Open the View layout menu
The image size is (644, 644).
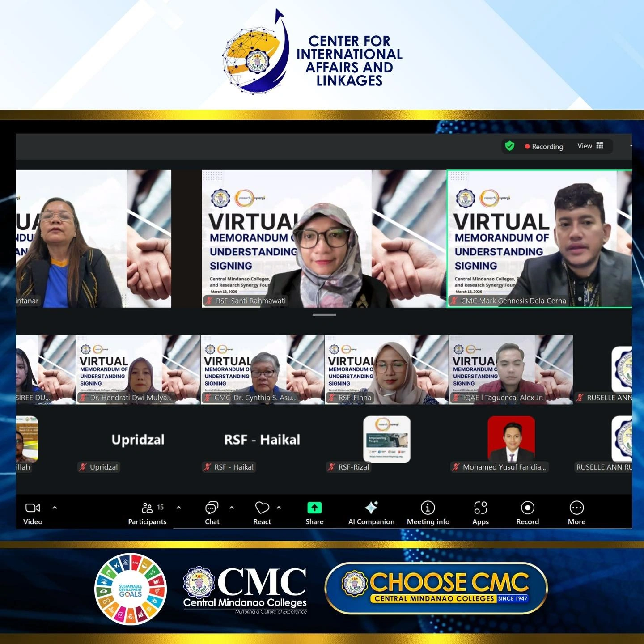[590, 146]
